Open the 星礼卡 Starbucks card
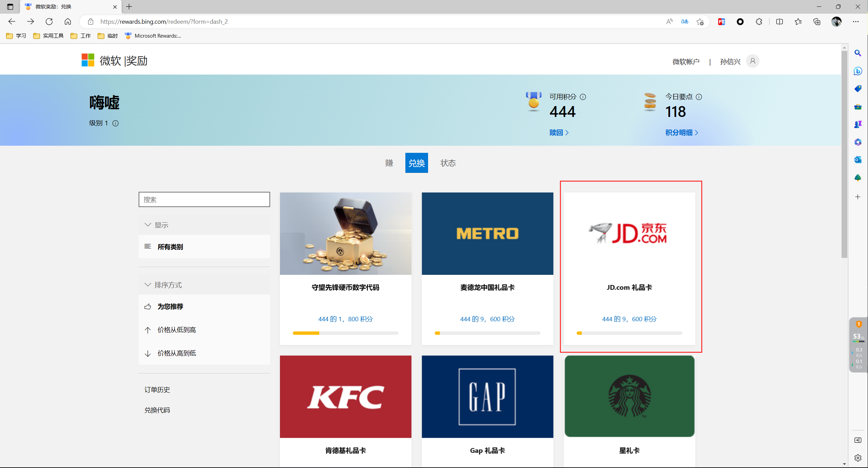The width and height of the screenshot is (868, 468). tap(629, 411)
